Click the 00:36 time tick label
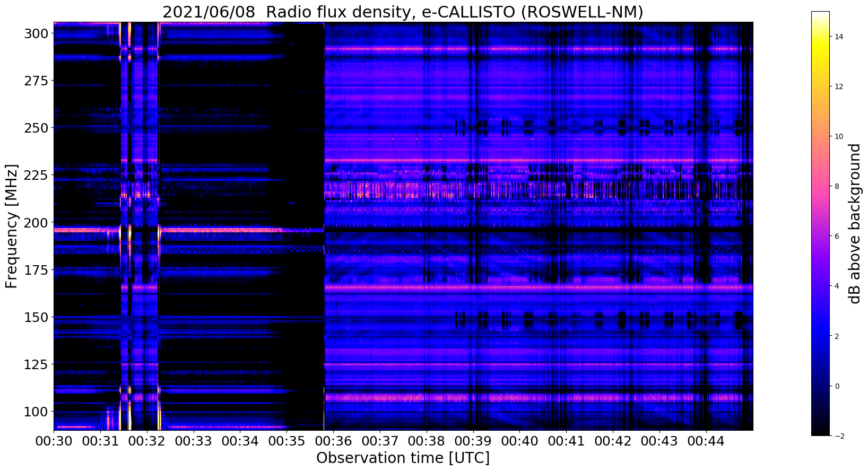This screenshot has width=868, height=471. pos(333,441)
